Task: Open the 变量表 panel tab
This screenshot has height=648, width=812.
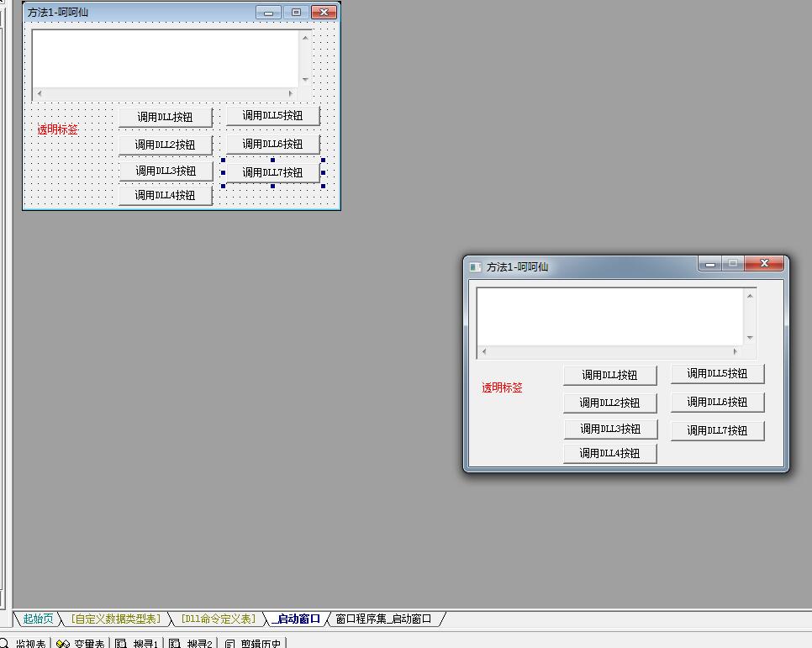Action: [x=81, y=643]
